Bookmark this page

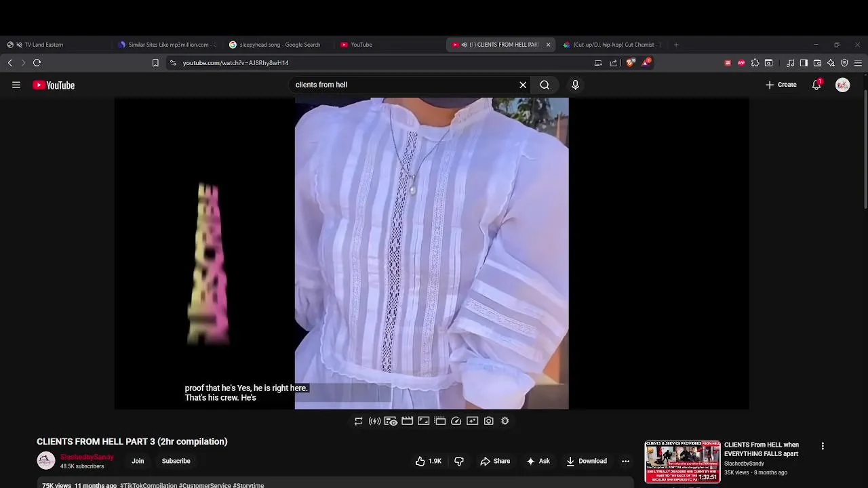(155, 63)
